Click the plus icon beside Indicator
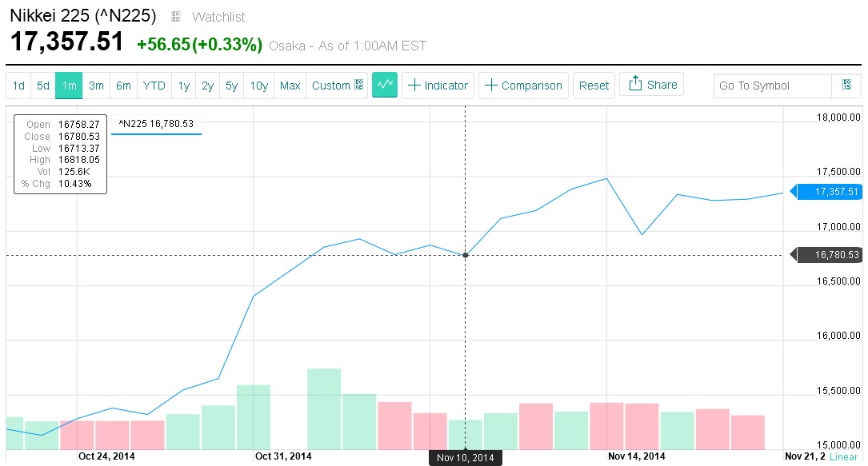Image resolution: width=868 pixels, height=466 pixels. [414, 86]
